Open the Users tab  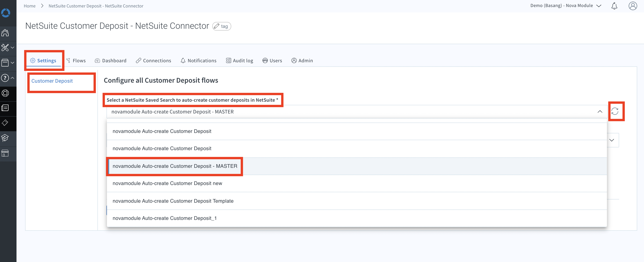click(272, 61)
